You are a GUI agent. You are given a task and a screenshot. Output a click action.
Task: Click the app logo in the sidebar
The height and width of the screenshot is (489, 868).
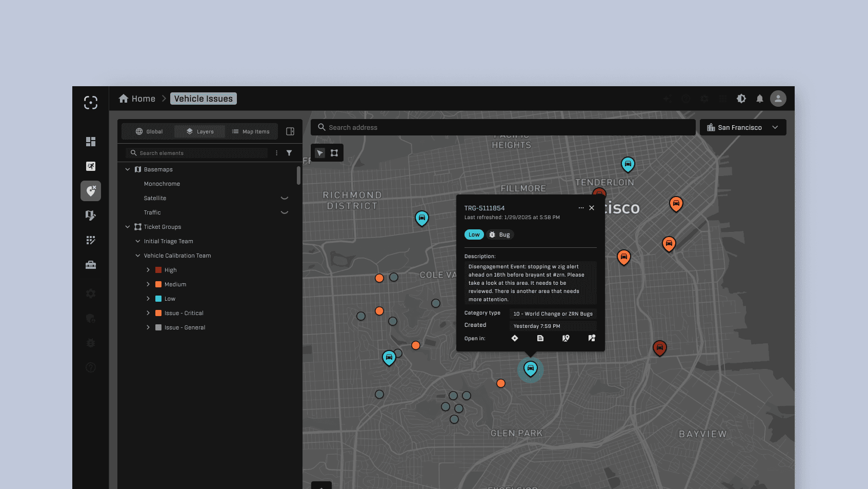91,103
